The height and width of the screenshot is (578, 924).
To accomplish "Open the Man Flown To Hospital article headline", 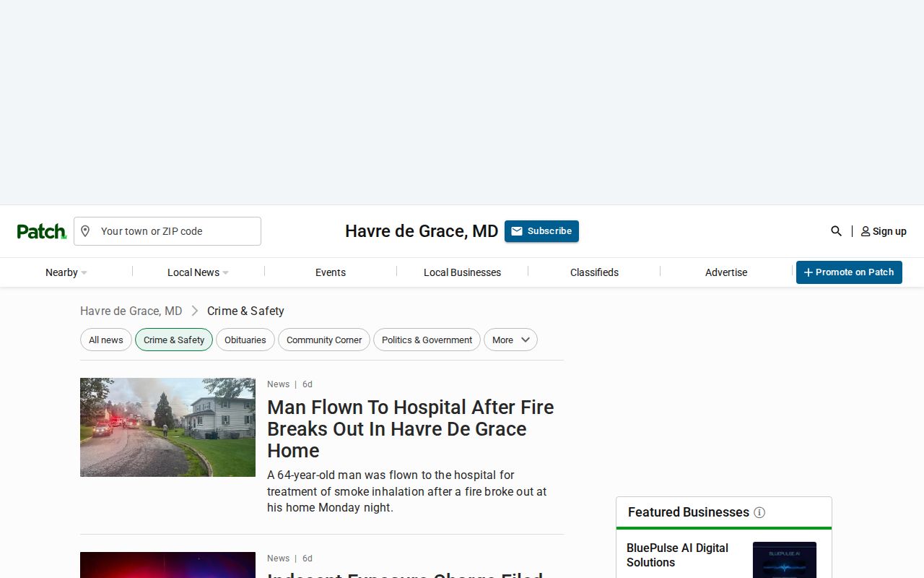I will tap(411, 428).
